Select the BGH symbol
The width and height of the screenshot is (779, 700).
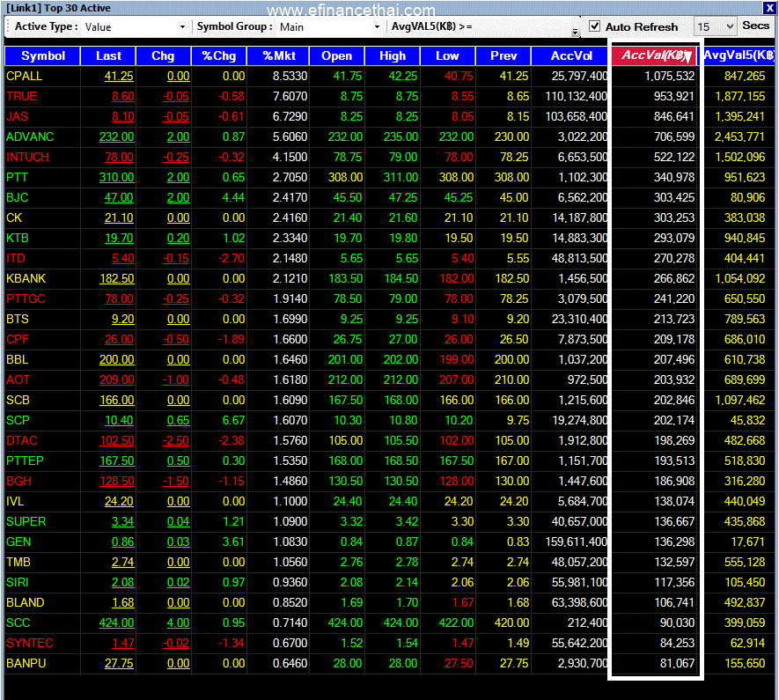tap(18, 481)
